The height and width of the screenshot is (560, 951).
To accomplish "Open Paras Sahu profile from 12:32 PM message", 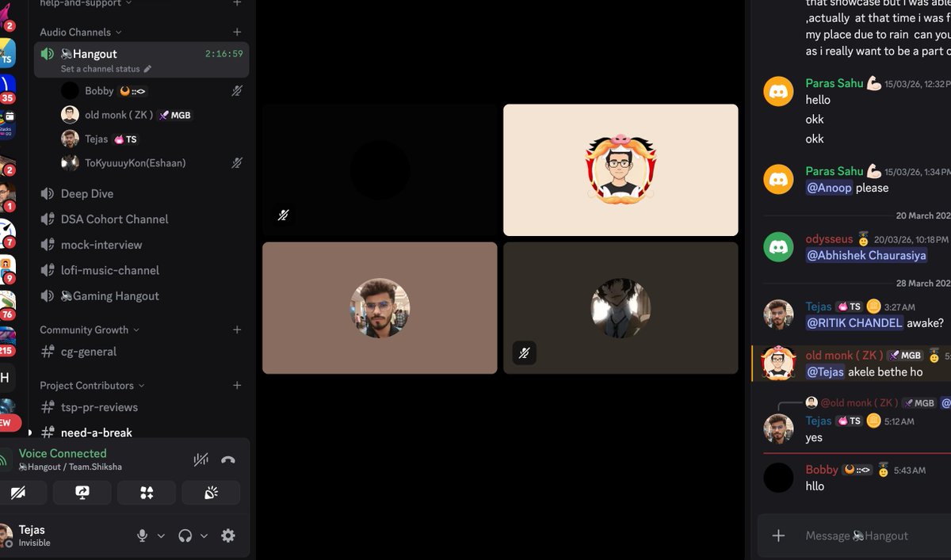I will 835,83.
